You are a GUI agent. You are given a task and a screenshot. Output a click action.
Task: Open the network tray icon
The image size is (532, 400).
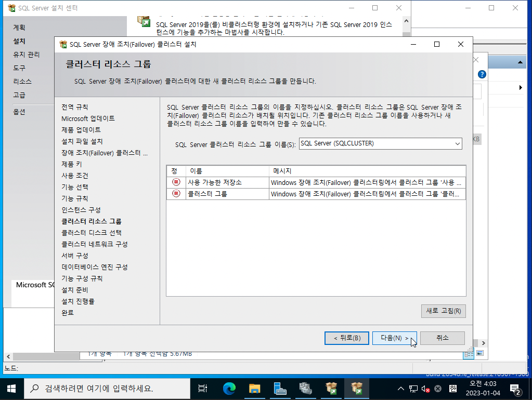(x=413, y=389)
